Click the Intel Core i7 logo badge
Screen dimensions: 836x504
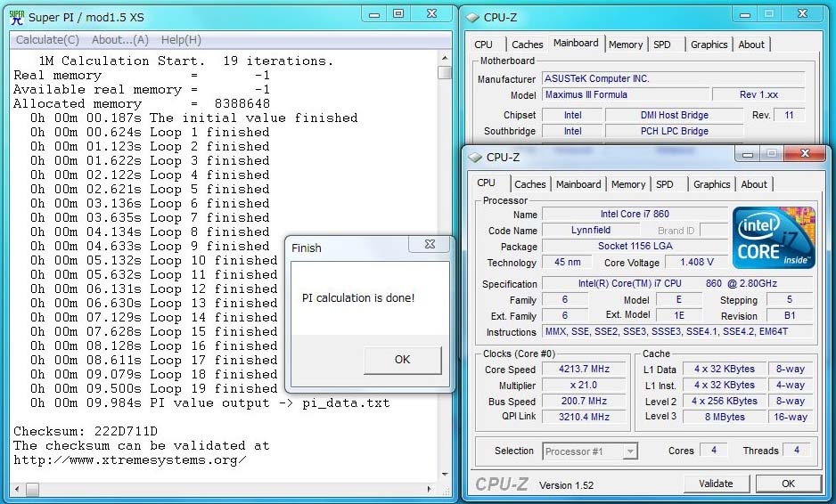coord(774,238)
